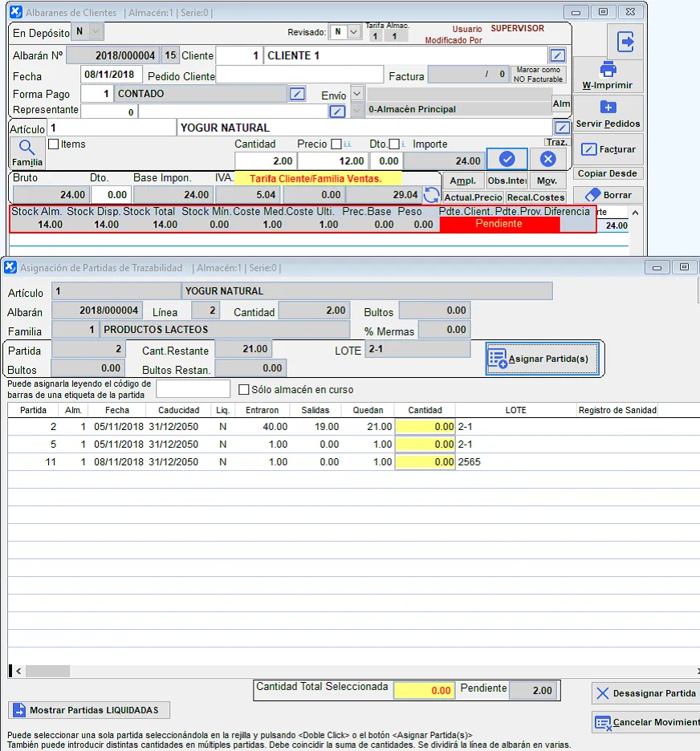The image size is (700, 751).
Task: Click the W-Imprimir printer button
Action: (608, 75)
